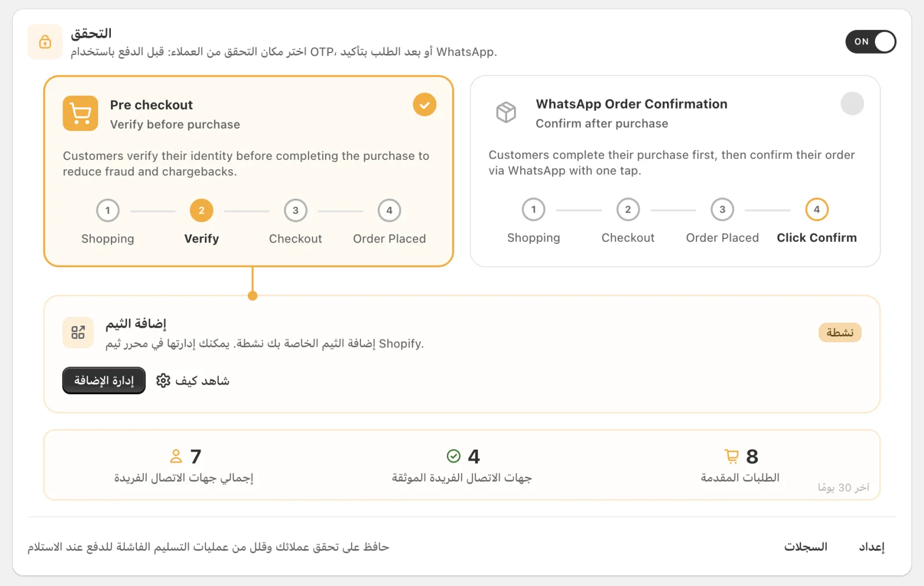Click the padlock icon beside التحقق
This screenshot has height=586, width=924.
(x=45, y=42)
